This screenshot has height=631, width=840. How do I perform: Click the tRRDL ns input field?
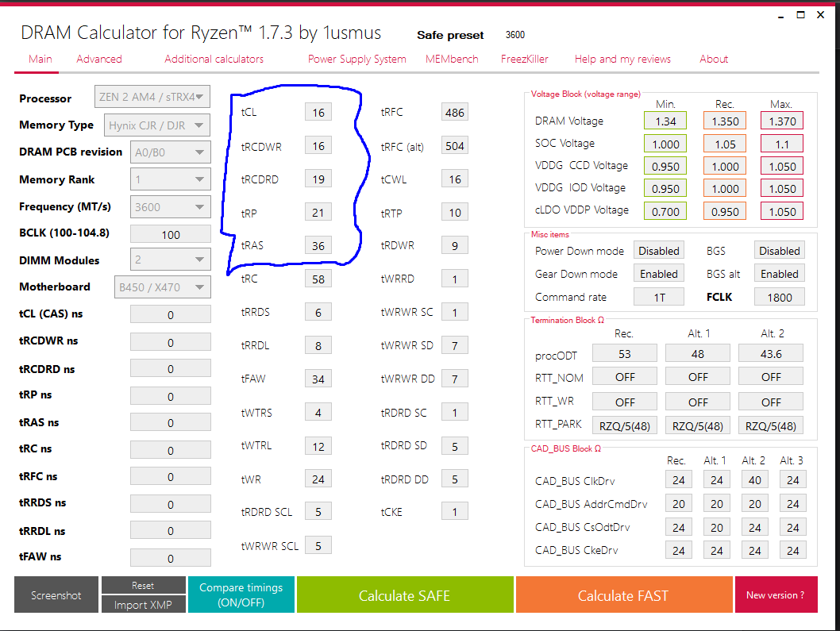[x=171, y=531]
